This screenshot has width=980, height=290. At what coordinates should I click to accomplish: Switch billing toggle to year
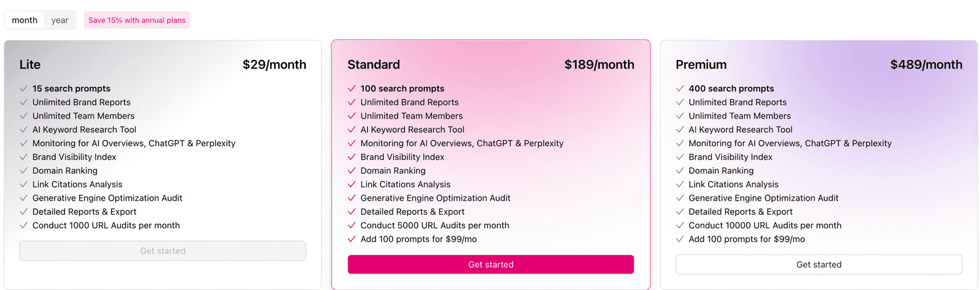(x=59, y=20)
